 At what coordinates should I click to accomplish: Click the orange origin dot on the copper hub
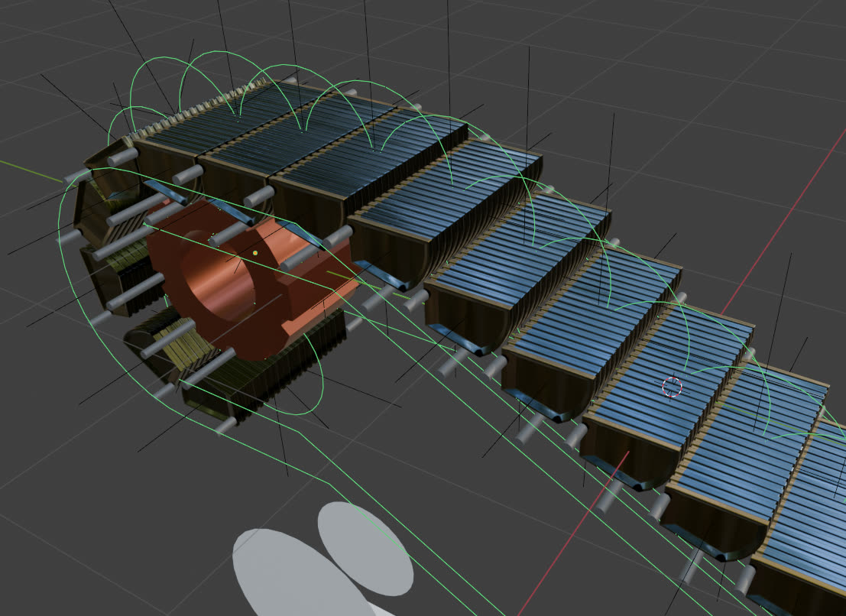coord(255,252)
